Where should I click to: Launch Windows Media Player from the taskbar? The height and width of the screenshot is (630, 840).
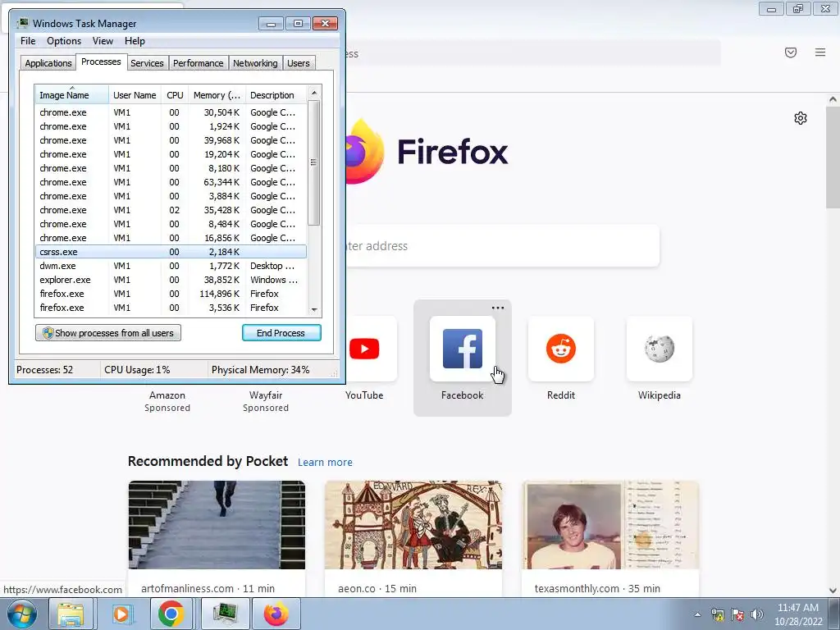coord(121,614)
